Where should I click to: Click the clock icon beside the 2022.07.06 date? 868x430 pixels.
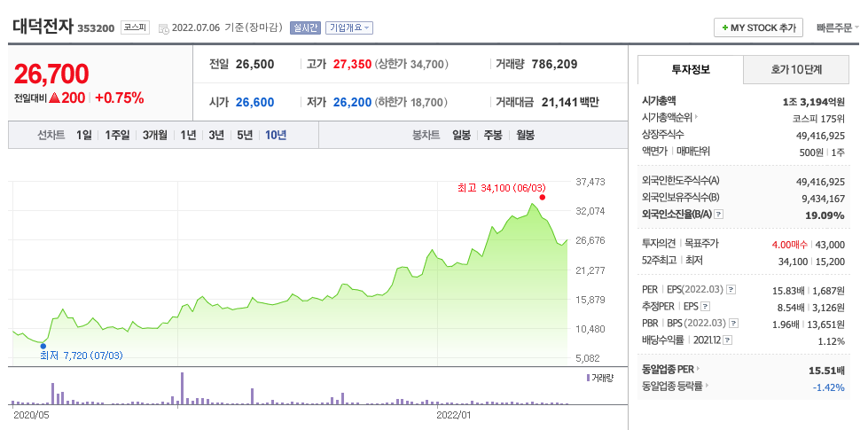pyautogui.click(x=164, y=28)
